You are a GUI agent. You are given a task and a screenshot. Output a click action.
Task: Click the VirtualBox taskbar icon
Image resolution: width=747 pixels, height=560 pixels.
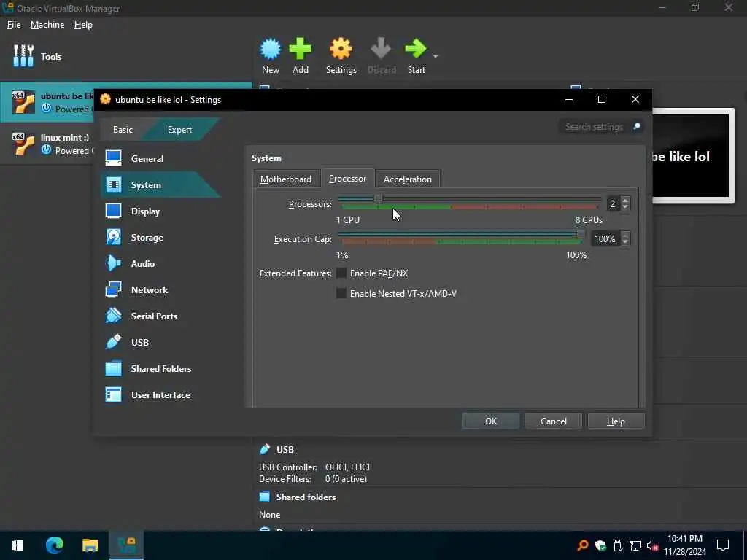tap(126, 545)
